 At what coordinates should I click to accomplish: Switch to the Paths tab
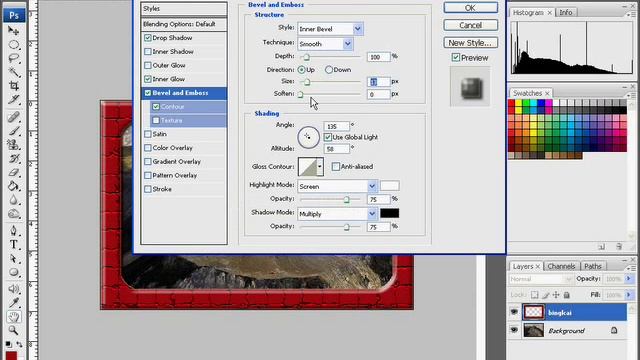593,266
